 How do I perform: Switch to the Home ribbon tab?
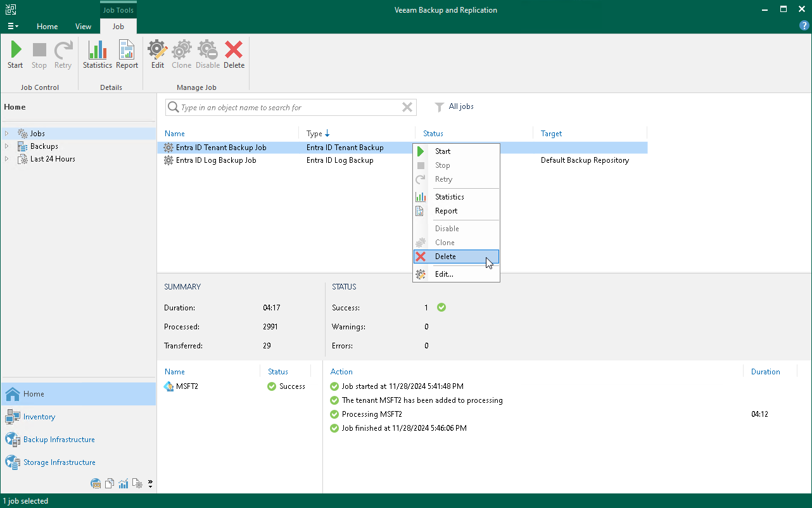pos(48,27)
